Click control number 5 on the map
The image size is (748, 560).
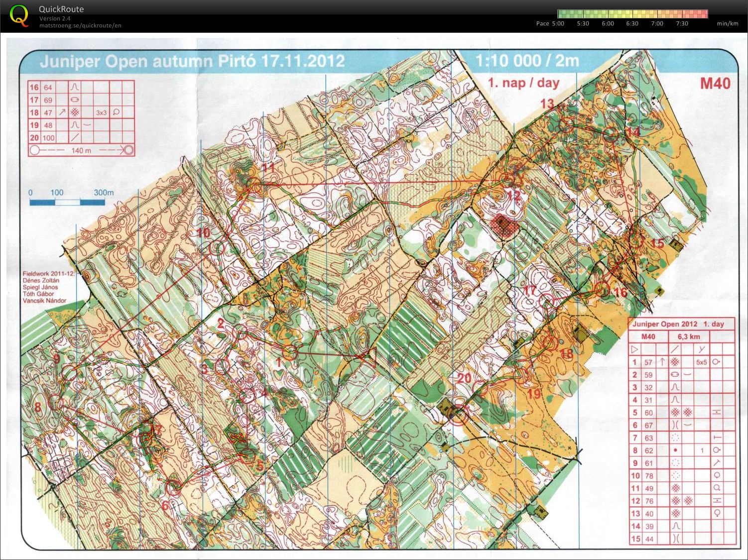(259, 466)
